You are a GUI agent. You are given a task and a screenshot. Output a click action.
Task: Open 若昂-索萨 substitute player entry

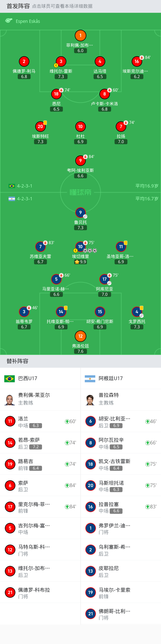tap(40, 443)
